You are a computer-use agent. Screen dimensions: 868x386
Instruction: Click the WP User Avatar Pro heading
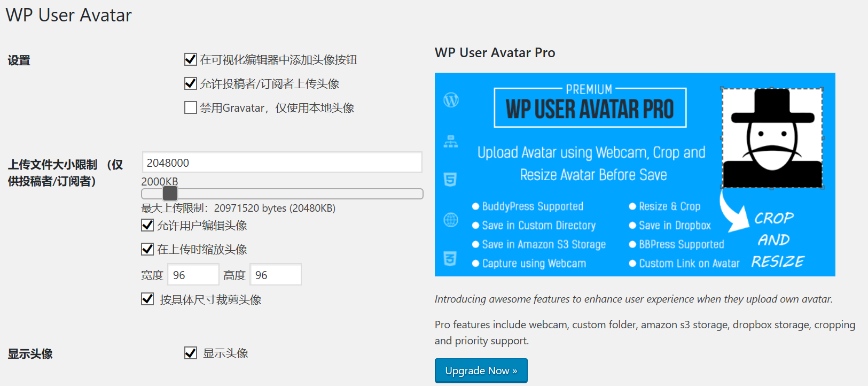495,53
